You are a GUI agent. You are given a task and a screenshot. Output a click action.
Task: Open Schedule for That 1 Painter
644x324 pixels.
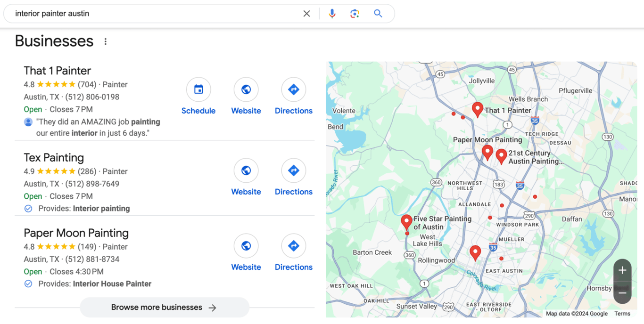pos(198,89)
